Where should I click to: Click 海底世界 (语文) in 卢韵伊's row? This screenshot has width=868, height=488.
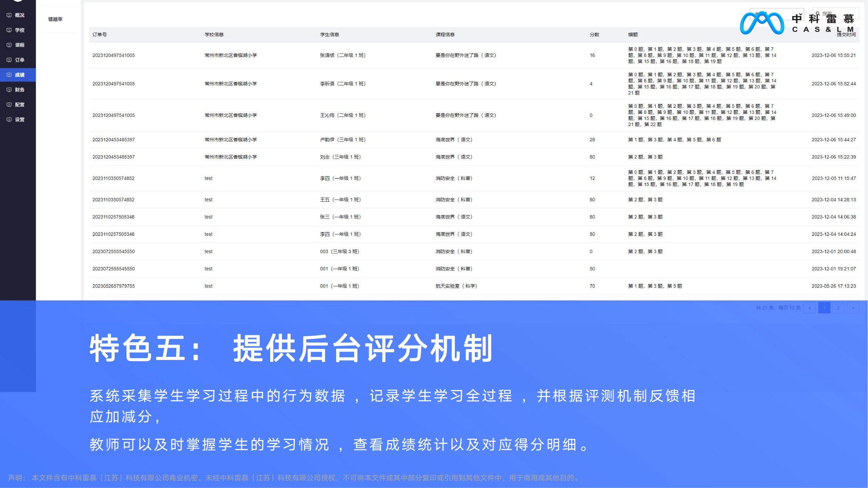[454, 140]
